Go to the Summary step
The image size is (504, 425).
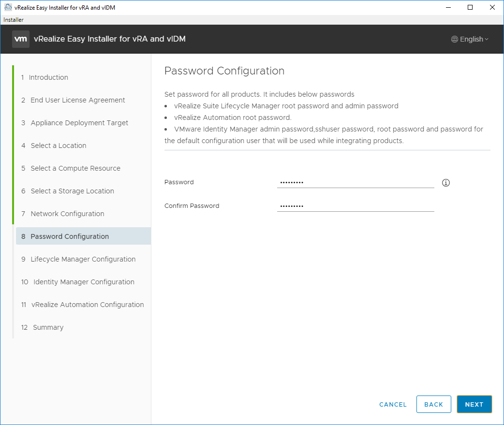[43, 327]
